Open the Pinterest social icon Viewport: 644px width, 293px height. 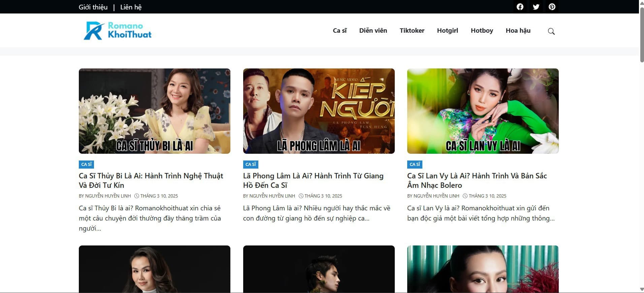pyautogui.click(x=552, y=7)
